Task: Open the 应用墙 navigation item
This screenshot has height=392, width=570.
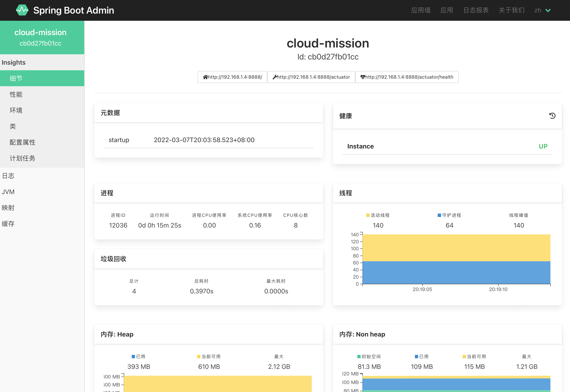Action: pos(421,10)
